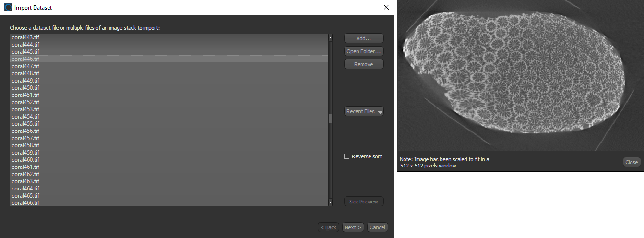Screen dimensions: 644x238
Task: Open the Recent Files dropdown
Action: click(364, 111)
